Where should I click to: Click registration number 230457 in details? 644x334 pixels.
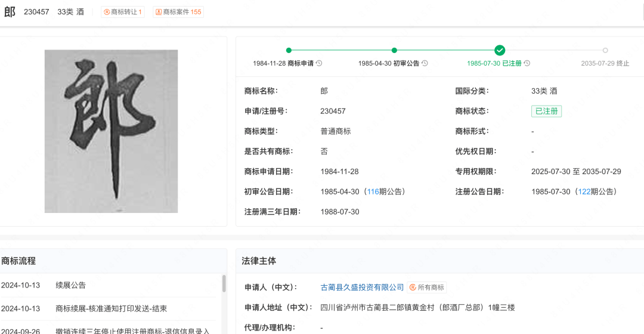(333, 111)
